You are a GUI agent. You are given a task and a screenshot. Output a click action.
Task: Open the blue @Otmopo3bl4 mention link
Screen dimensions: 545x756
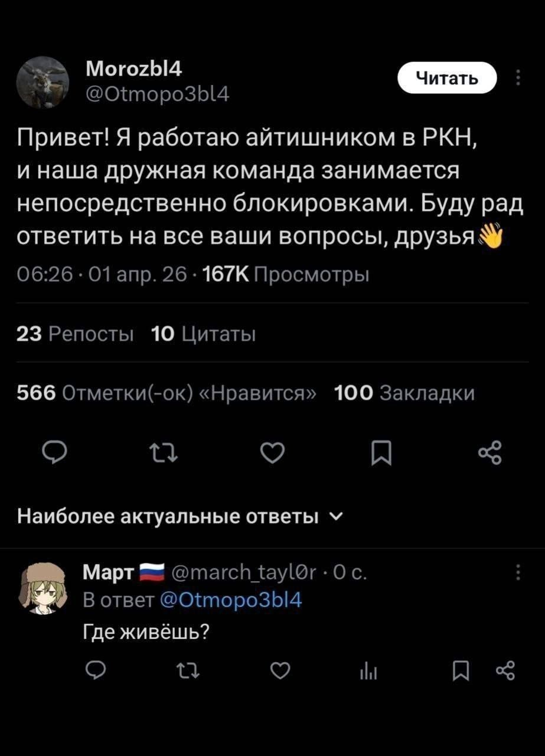click(x=231, y=601)
